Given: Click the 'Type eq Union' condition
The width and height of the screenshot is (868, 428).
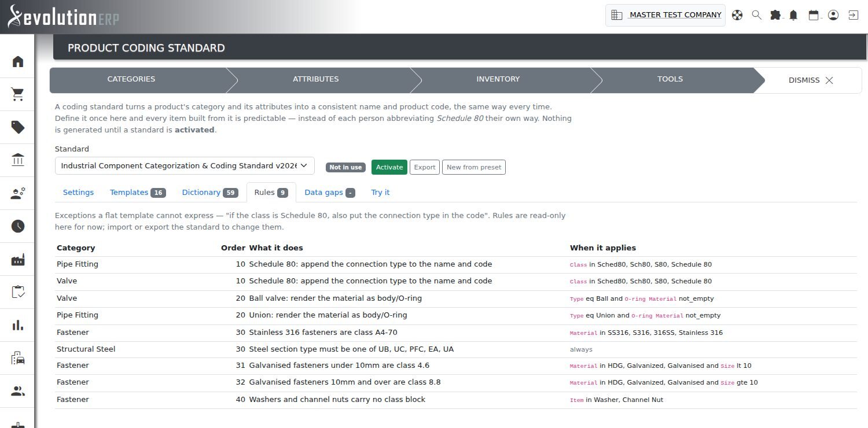Looking at the screenshot, I should (x=592, y=316).
